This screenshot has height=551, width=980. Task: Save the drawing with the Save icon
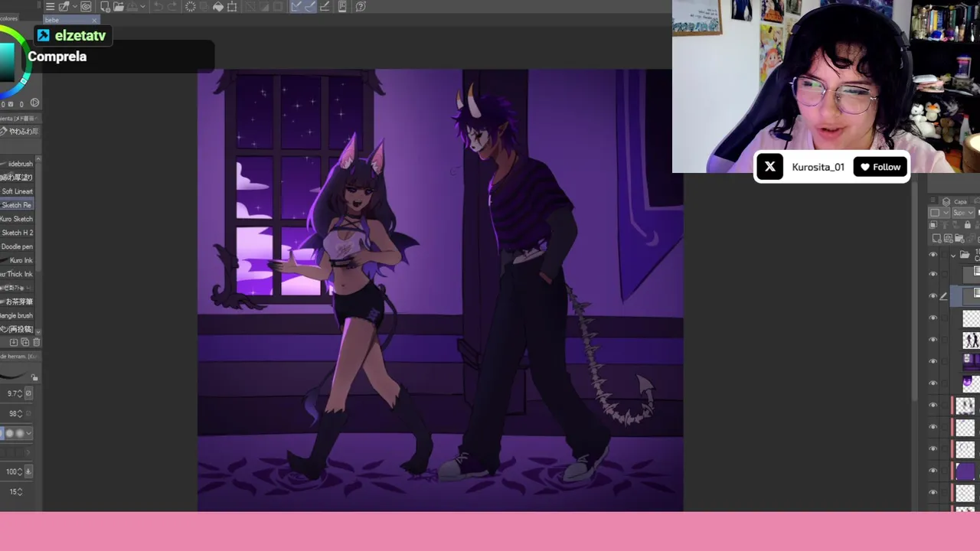(132, 6)
